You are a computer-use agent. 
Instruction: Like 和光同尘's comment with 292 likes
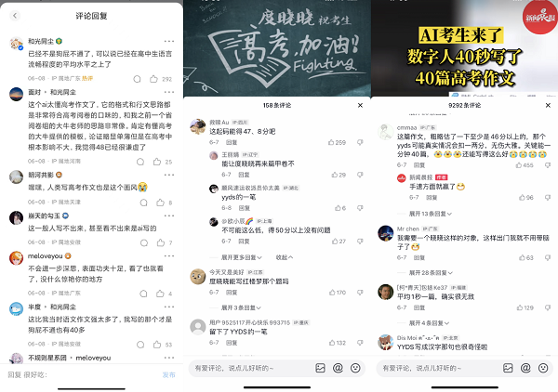coord(153,79)
